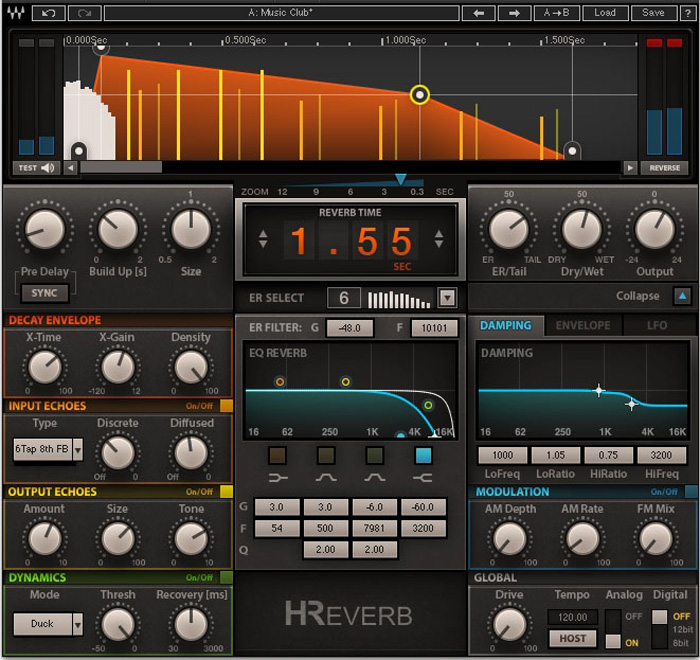Toggle Dynamics On/Off switch
The image size is (700, 660).
226,577
